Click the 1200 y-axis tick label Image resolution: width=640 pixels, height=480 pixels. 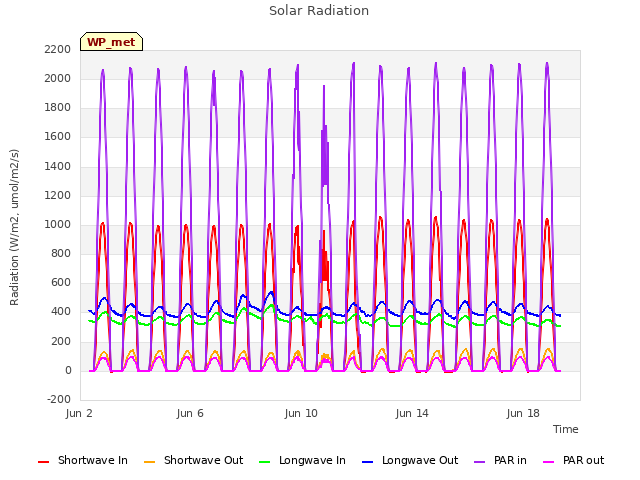pos(58,196)
